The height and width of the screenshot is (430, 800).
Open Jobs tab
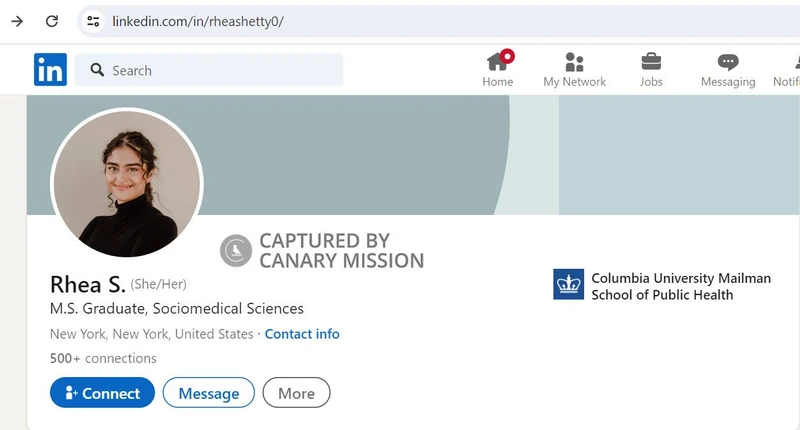pos(651,70)
